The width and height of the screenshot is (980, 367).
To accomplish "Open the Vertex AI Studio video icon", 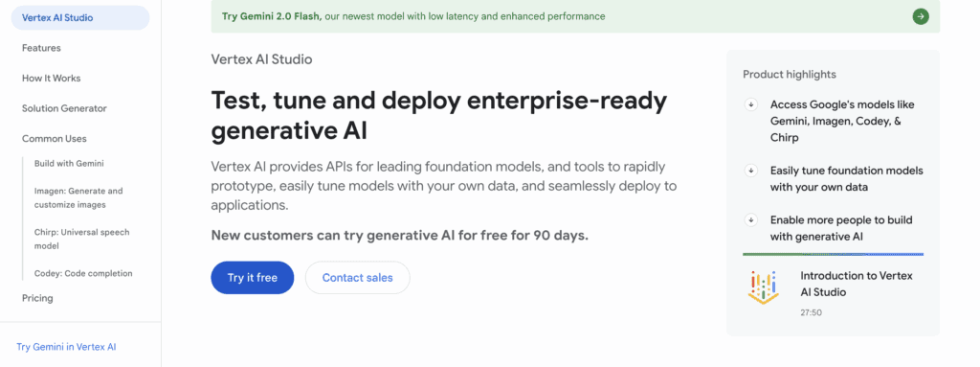I will pos(763,287).
